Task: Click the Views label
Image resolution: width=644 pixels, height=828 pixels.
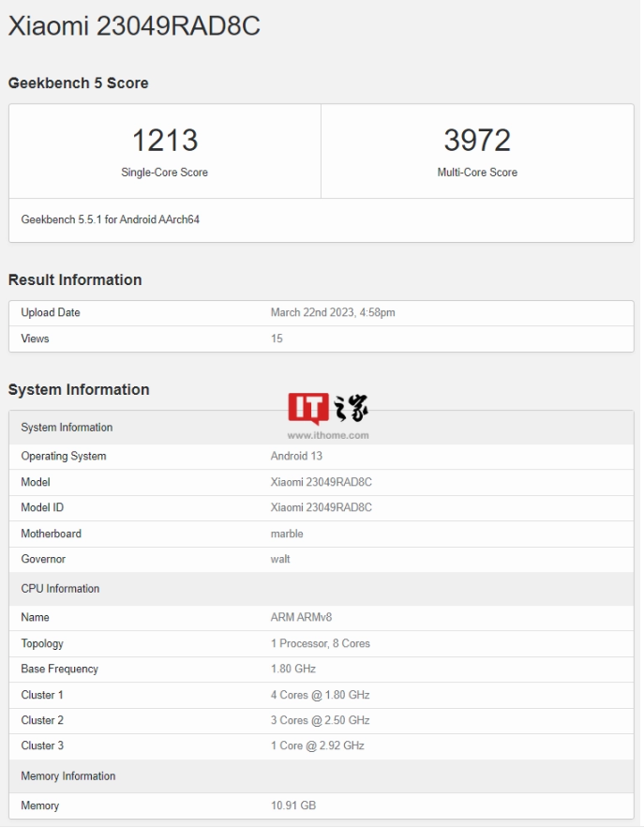Action: coord(35,339)
